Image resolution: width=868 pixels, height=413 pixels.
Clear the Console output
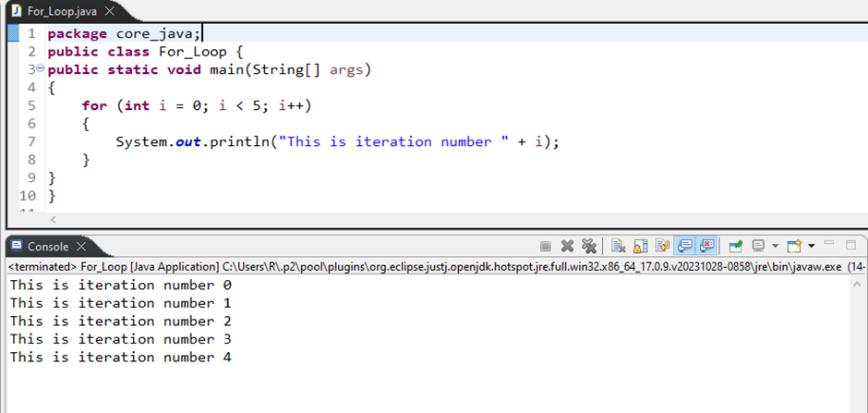click(x=619, y=246)
